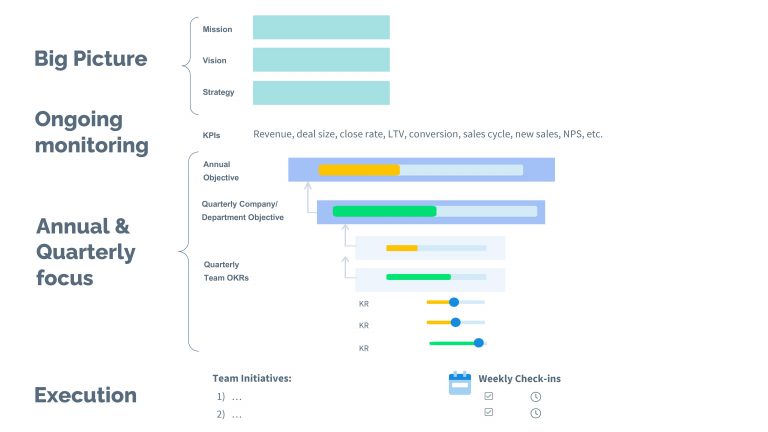Screen dimensions: 768x432
Task: Click the second clock icon under Weekly Check-ins
Action: (536, 413)
